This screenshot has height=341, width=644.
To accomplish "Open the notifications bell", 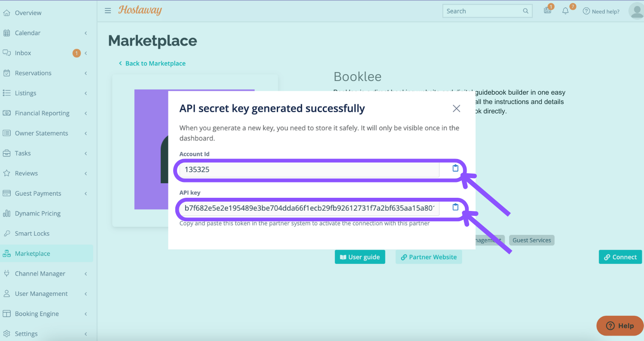I will (566, 12).
